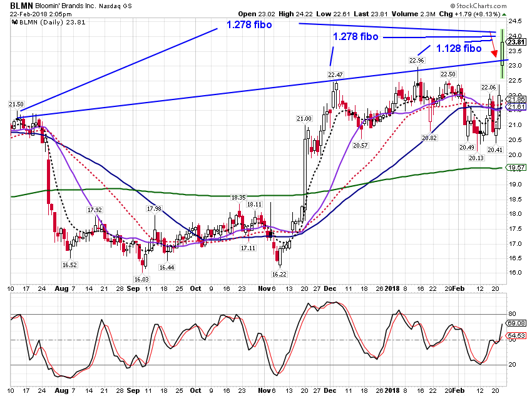The width and height of the screenshot is (532, 396).
Task: Click the BLMN (Daily) legend label
Action: click(x=52, y=23)
